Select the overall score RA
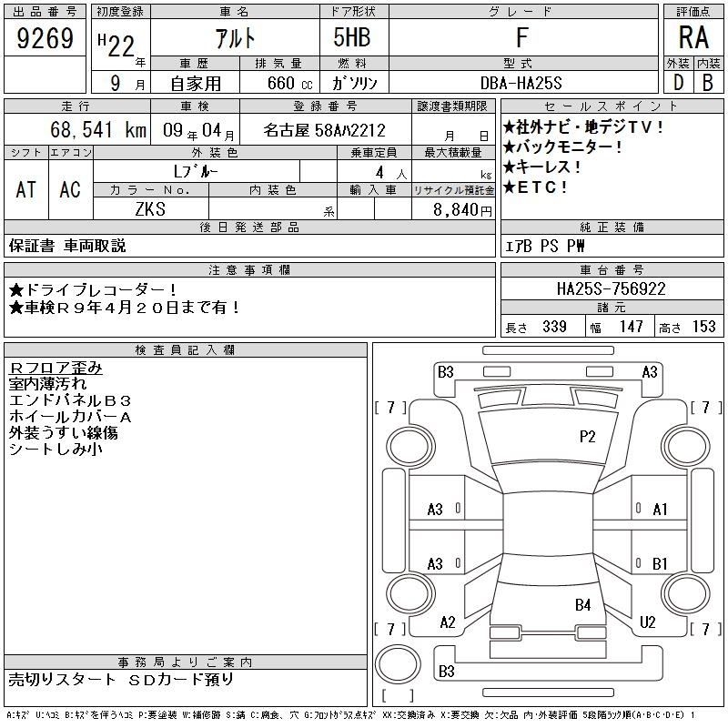Viewport: 728px width, 728px height. [x=693, y=37]
